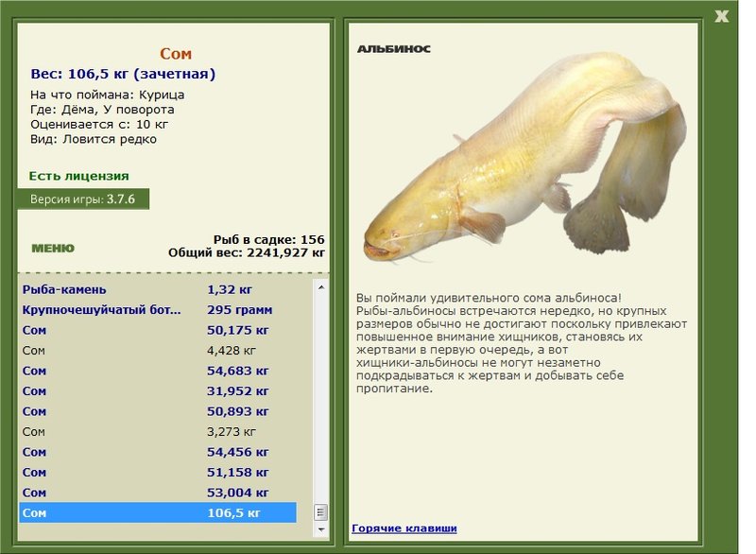Click the Есть лицензия text
Image resolution: width=756 pixels, height=554 pixels.
coord(79,176)
